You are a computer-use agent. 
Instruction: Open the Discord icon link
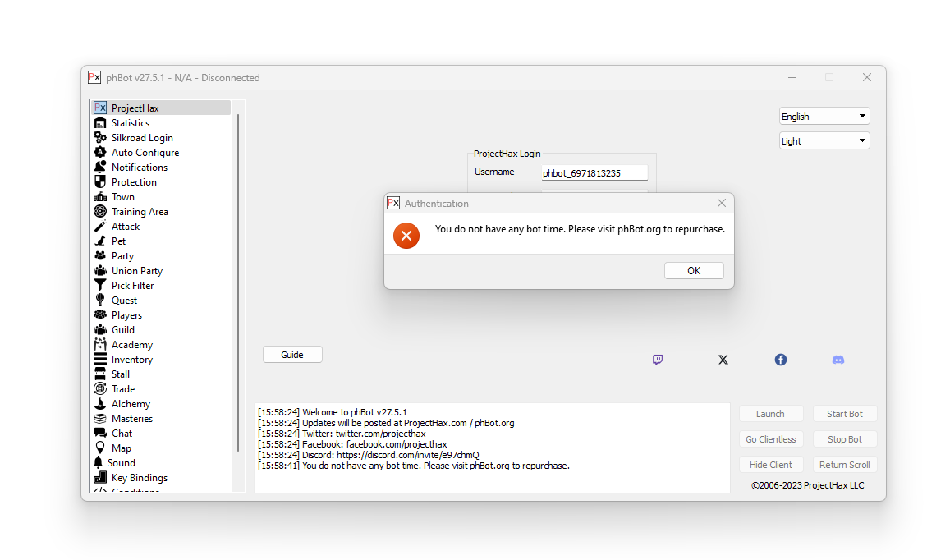click(838, 360)
